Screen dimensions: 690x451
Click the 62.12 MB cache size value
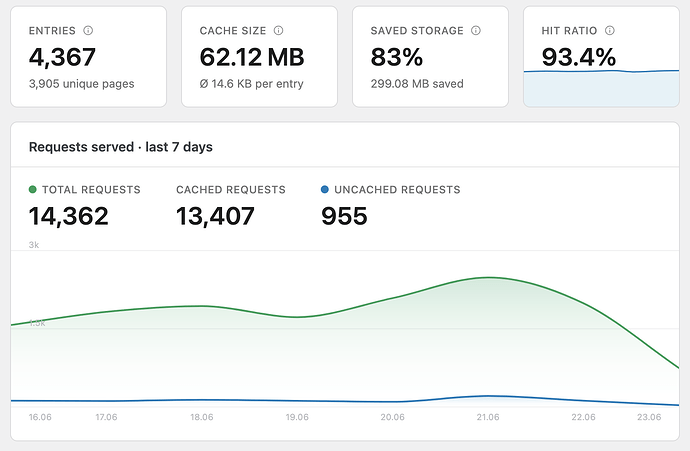click(x=252, y=57)
